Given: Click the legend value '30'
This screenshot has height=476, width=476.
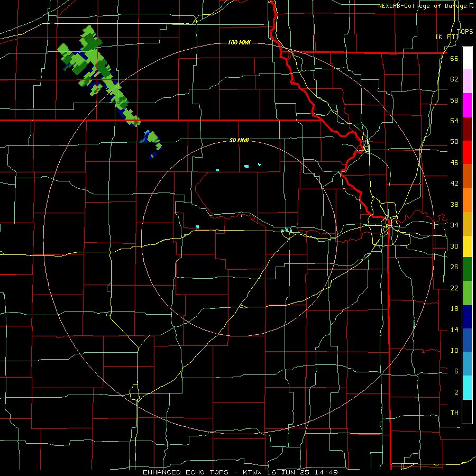Looking at the screenshot, I should pos(454,246).
